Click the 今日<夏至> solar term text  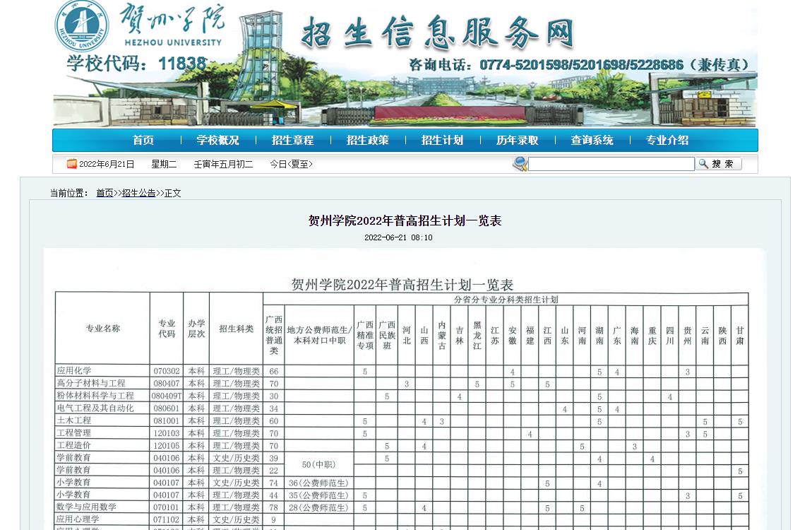pyautogui.click(x=291, y=164)
